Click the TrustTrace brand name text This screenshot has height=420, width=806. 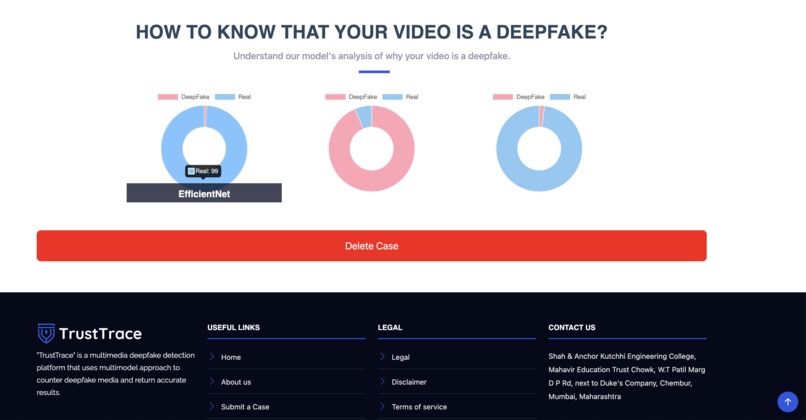(100, 334)
